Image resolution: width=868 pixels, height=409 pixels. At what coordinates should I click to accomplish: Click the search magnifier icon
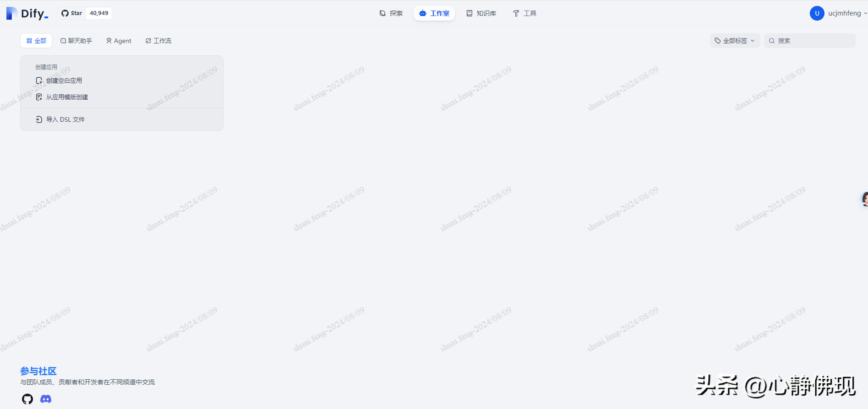pyautogui.click(x=772, y=41)
